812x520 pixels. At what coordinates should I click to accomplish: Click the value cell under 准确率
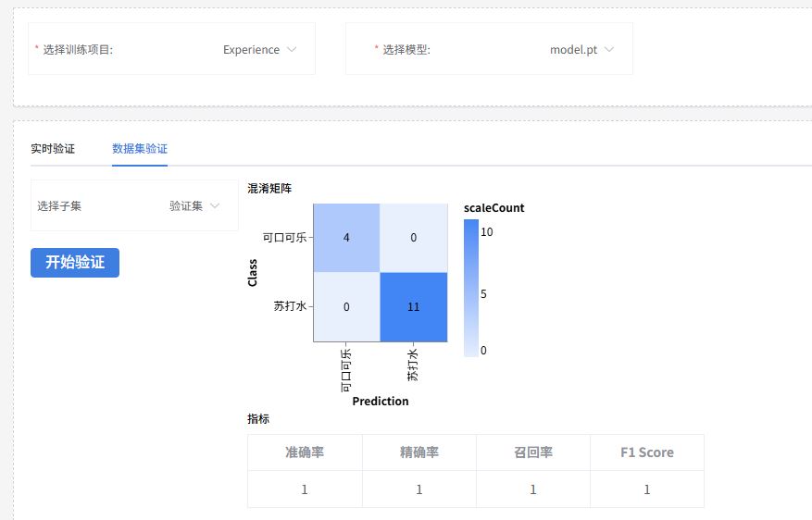pos(305,489)
